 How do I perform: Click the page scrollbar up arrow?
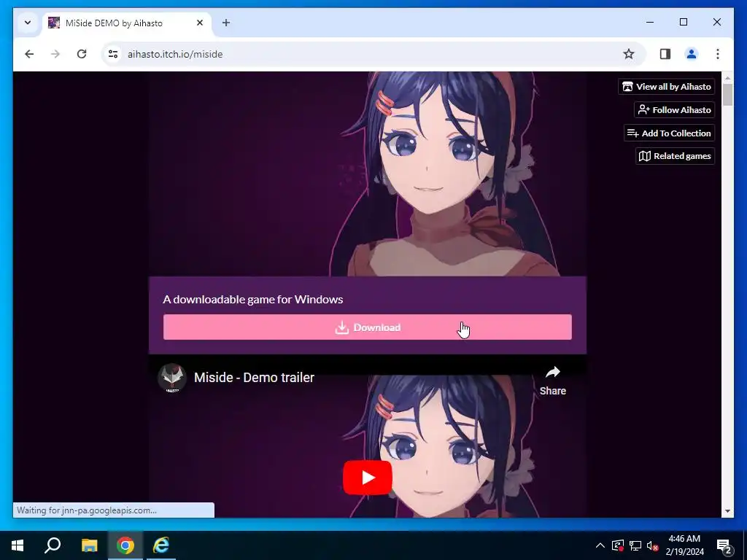coord(727,77)
